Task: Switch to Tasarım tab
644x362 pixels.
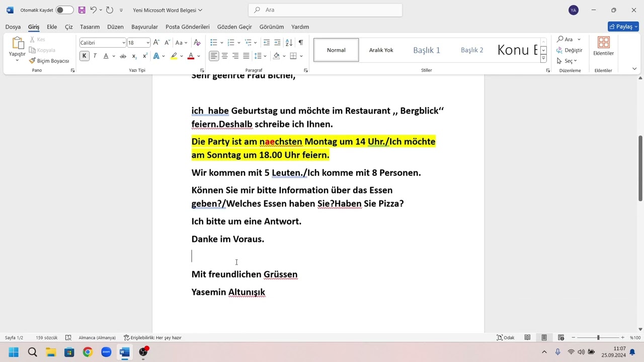Action: [90, 27]
